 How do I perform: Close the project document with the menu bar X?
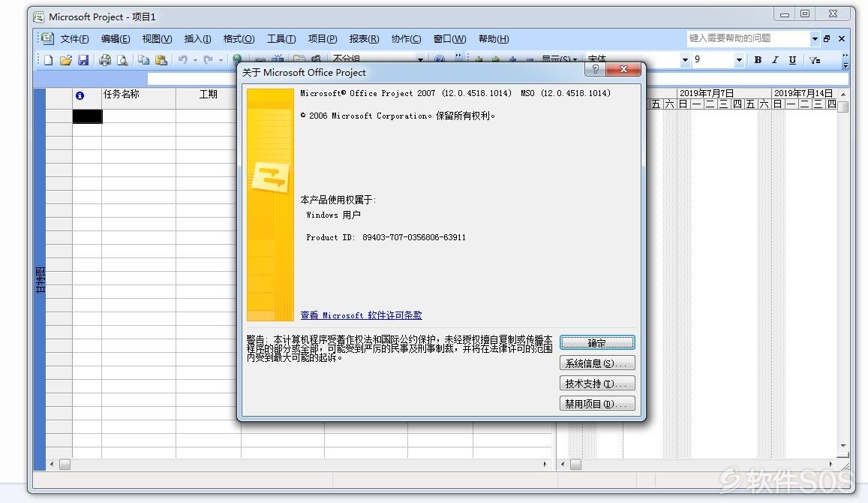[x=842, y=38]
